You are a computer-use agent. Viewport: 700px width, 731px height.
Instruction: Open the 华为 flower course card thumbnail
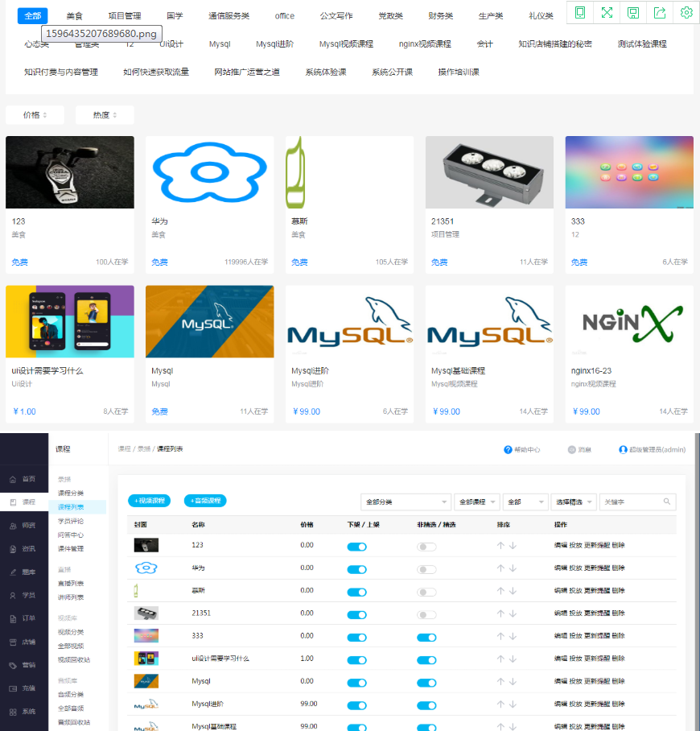pyautogui.click(x=210, y=172)
